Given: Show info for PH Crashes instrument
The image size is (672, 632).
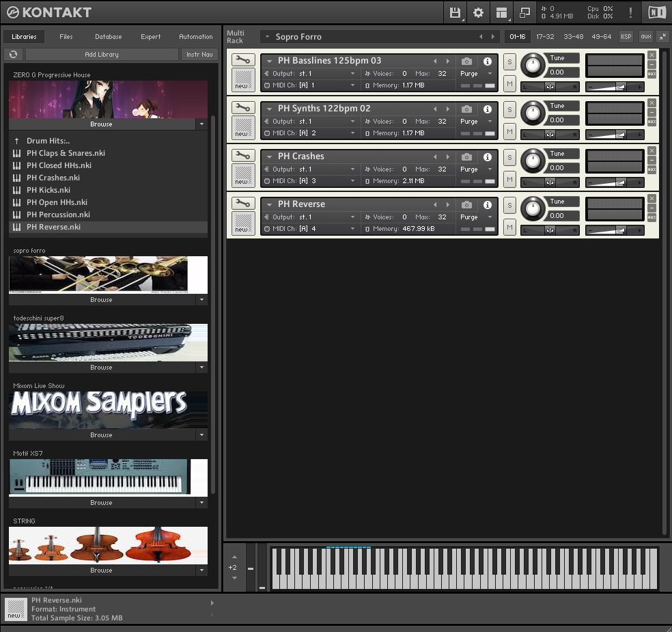Looking at the screenshot, I should tap(488, 157).
